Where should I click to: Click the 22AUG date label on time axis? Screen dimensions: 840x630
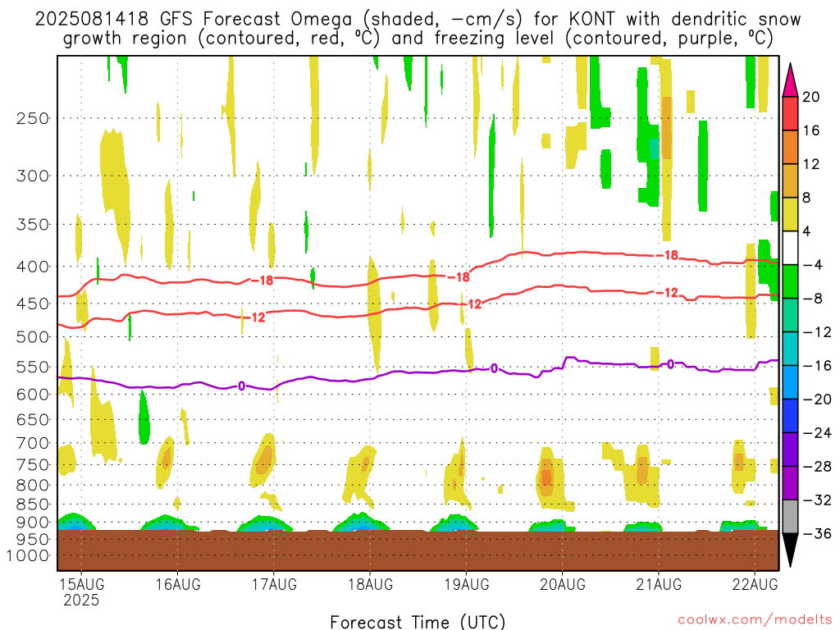(755, 584)
